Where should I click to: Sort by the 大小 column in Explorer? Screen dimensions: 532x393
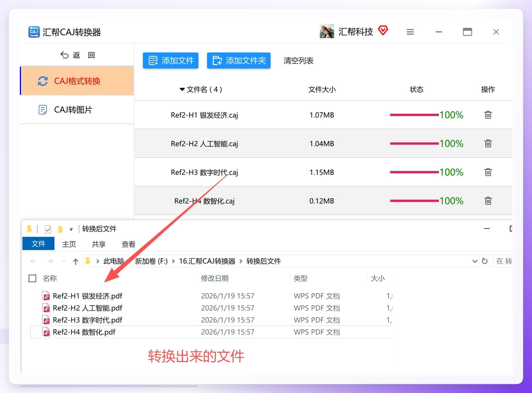(x=377, y=278)
